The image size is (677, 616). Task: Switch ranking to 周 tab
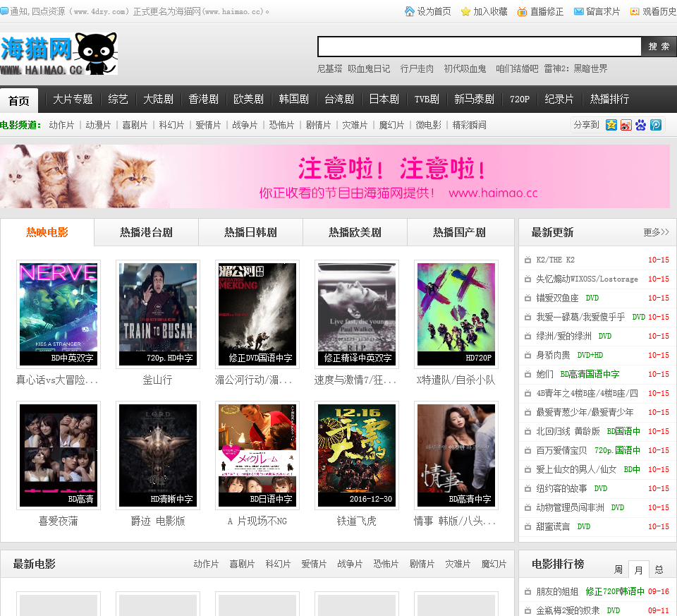(x=618, y=569)
